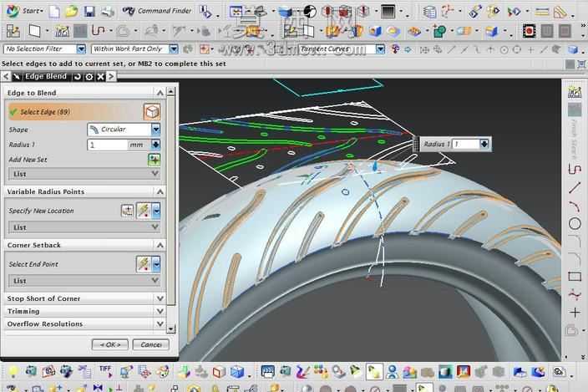Reset the Edge Blend dialog
This screenshot has width=588, height=392.
click(x=77, y=77)
